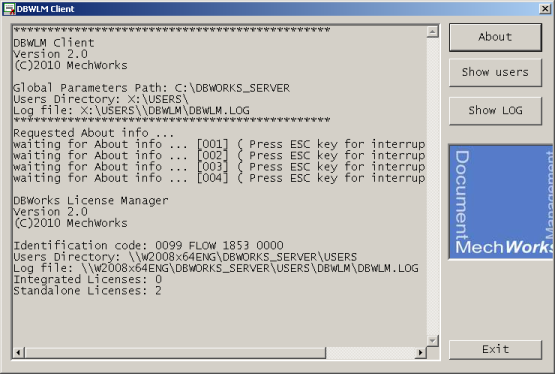The image size is (555, 374).
Task: Click the 'Identification code: 0099 FLOW 1853 0000' line
Action: tap(148, 246)
